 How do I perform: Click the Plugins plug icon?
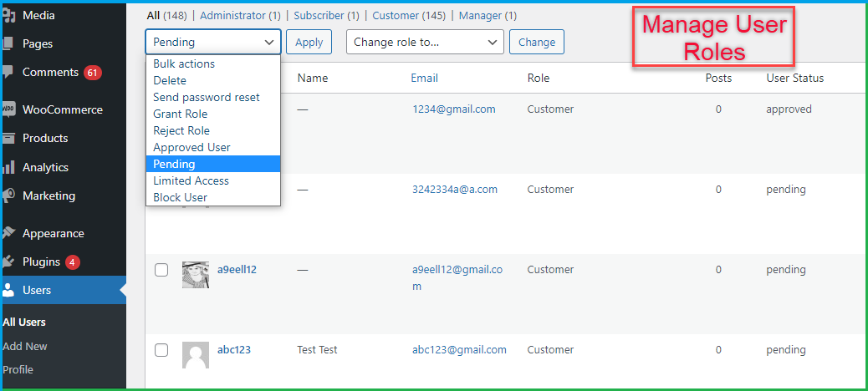[x=8, y=262]
